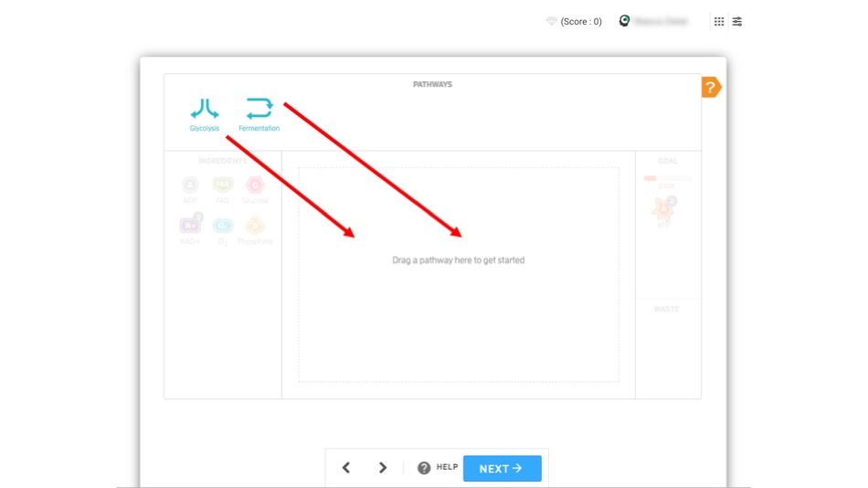This screenshot has height=488, width=868.
Task: Go to next page chevron arrow
Action: pos(383,468)
